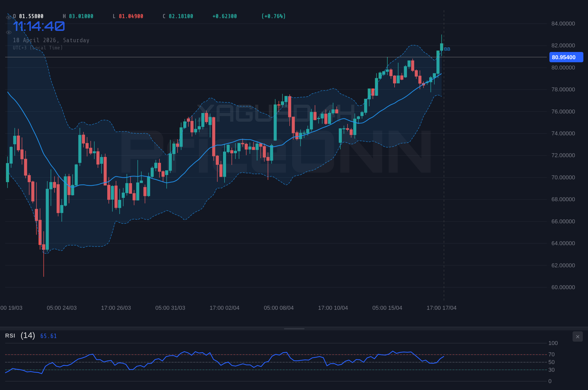
Task: Click the RSI indicator title
Action: click(x=10, y=336)
